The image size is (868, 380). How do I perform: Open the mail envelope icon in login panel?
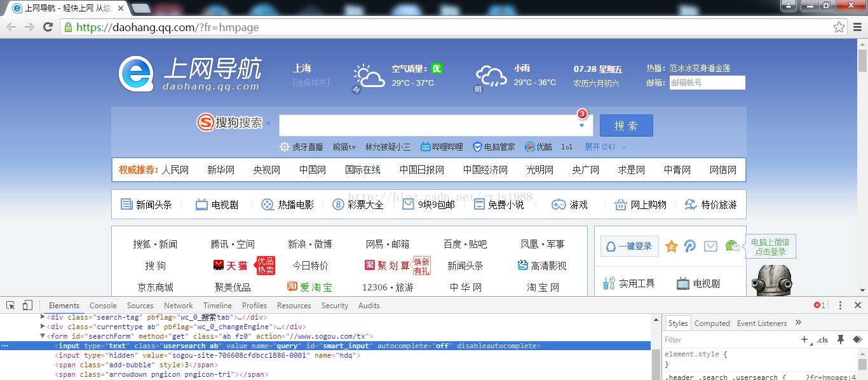click(x=711, y=246)
